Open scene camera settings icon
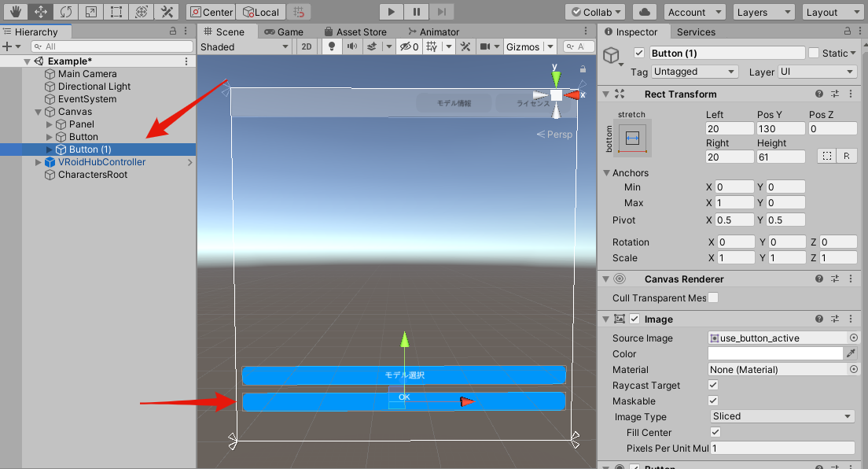 tap(485, 46)
